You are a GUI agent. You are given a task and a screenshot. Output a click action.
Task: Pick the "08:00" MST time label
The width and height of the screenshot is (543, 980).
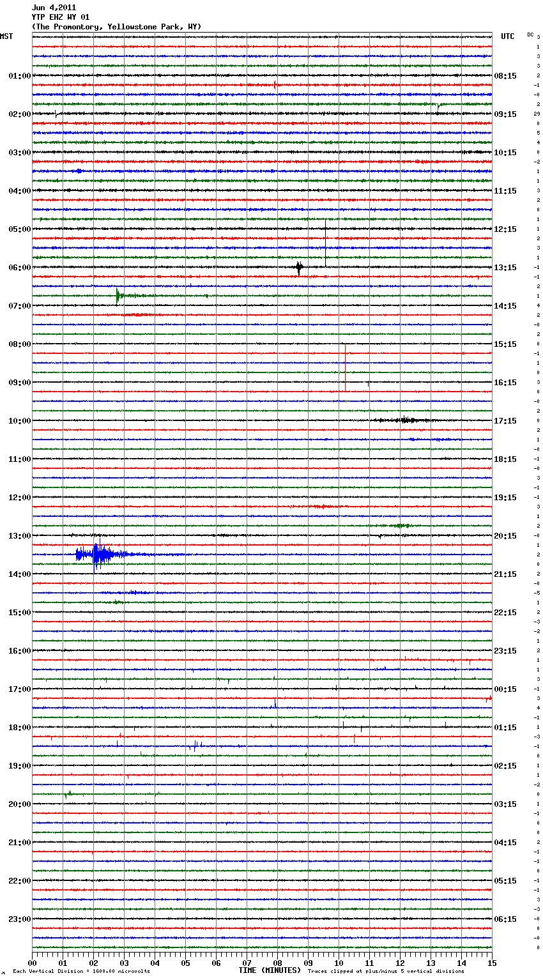(x=20, y=344)
